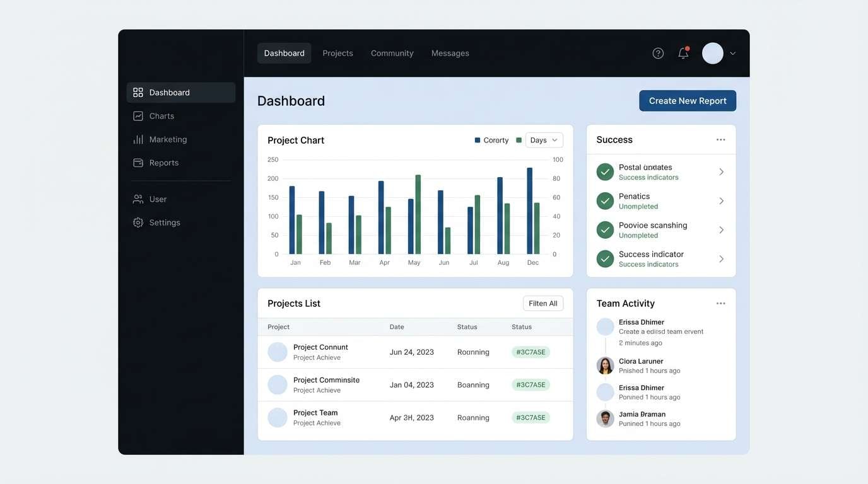The width and height of the screenshot is (868, 484).
Task: Click the Create New Report button
Action: (x=688, y=100)
